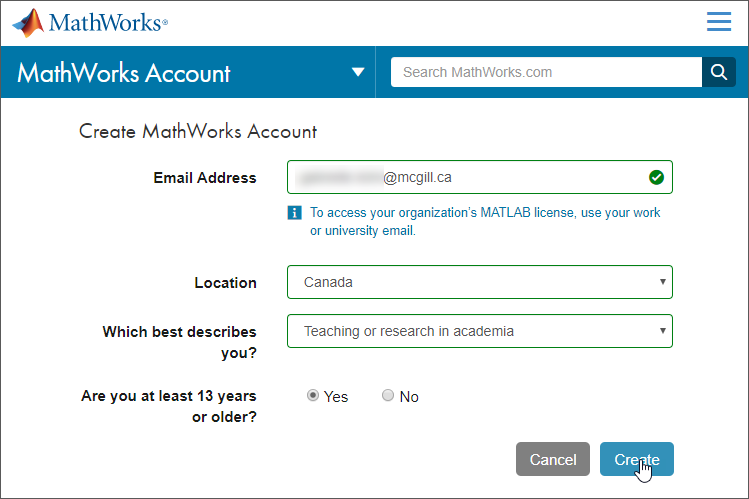This screenshot has height=499, width=749.
Task: Expand the MathWorks Account dropdown arrow
Action: (x=358, y=72)
